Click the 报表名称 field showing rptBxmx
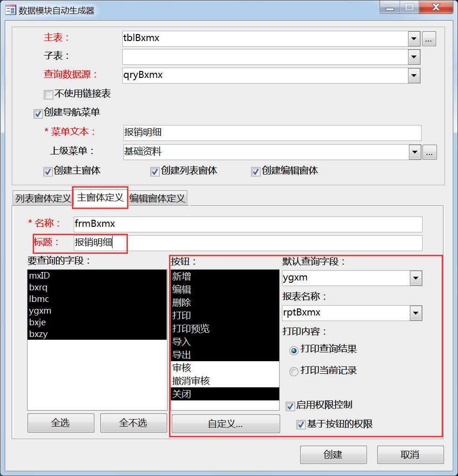Image resolution: width=458 pixels, height=476 pixels. 346,313
